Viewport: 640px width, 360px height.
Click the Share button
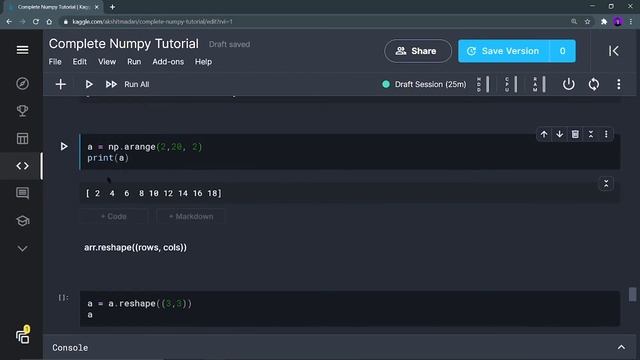[418, 51]
